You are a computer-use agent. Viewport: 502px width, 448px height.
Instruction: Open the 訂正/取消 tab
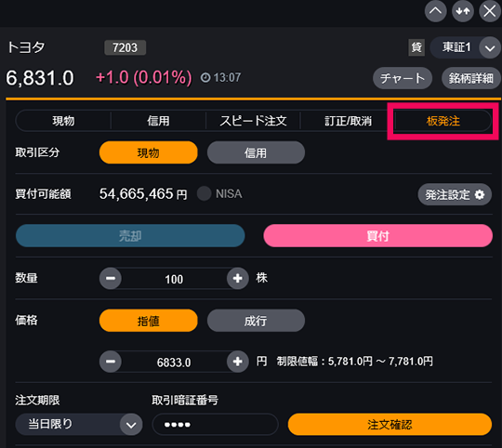coord(348,121)
